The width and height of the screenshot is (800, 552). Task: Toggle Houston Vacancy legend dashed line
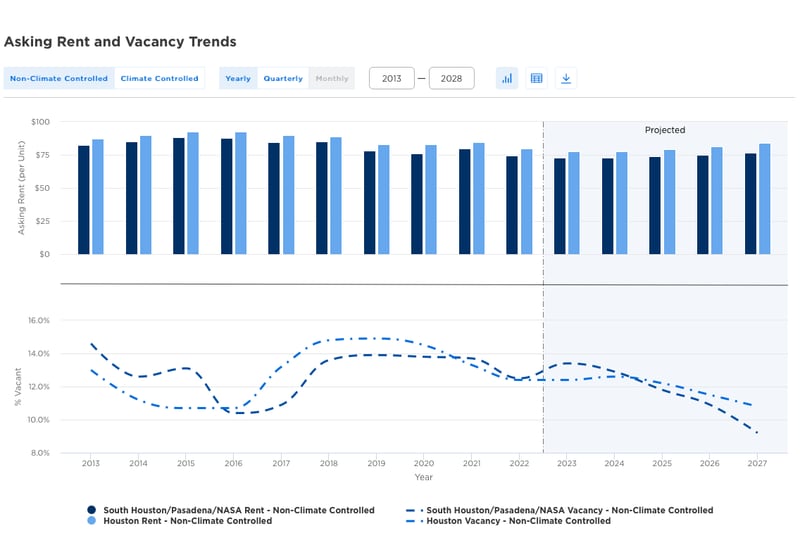pyautogui.click(x=414, y=521)
